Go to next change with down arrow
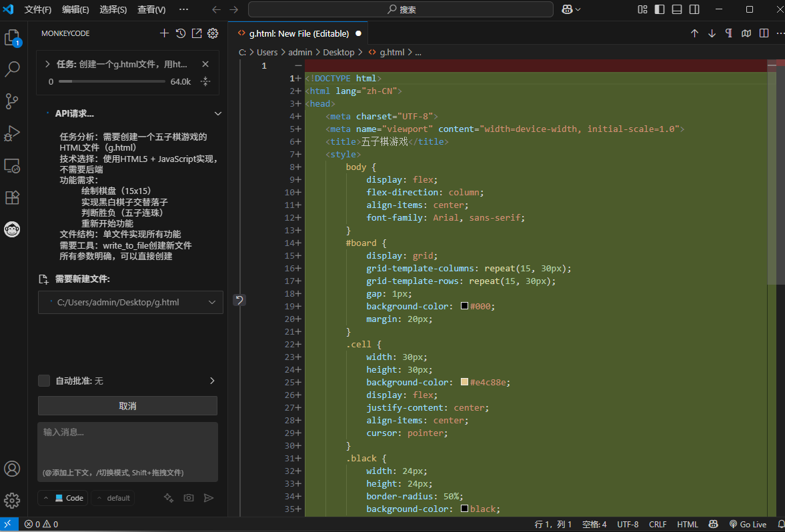 (712, 33)
